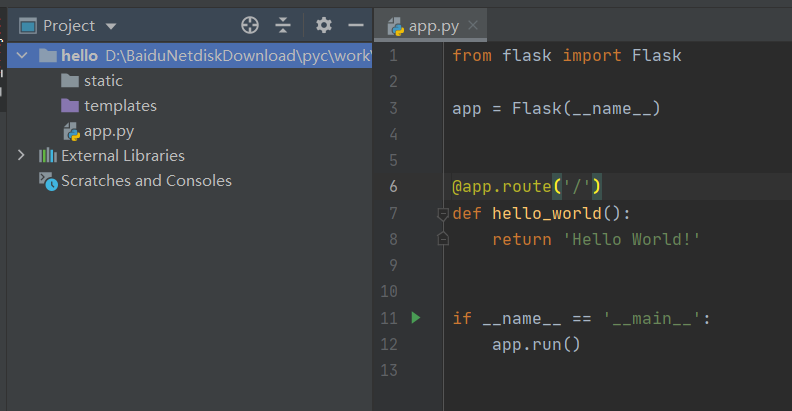Click the Python icon on app.py tab
Screen dimensions: 792x411
click(396, 26)
